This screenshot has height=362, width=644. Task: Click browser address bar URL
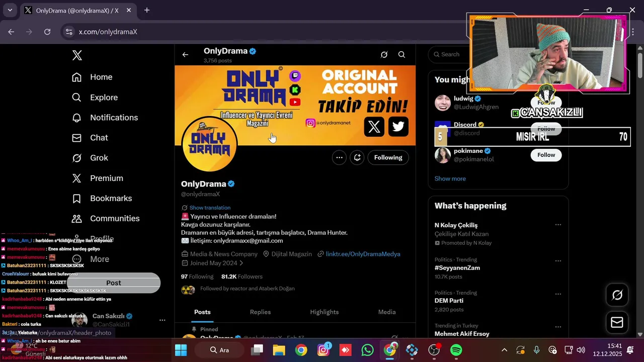[x=108, y=32]
